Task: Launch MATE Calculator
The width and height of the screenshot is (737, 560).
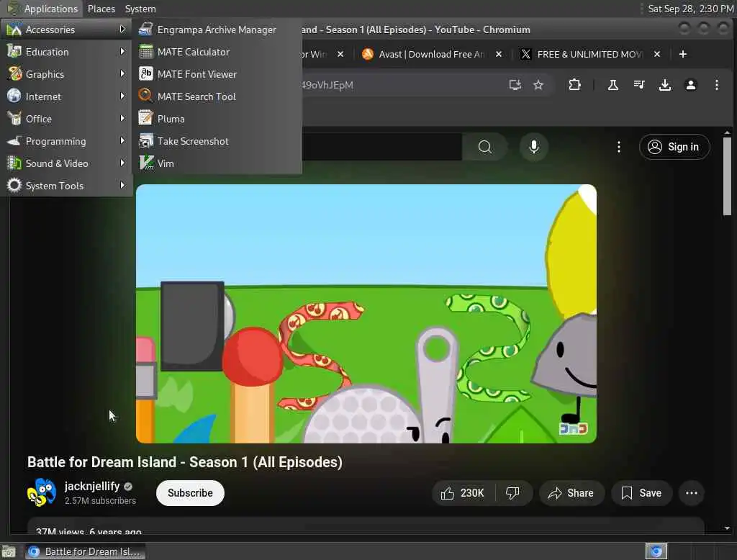Action: [x=217, y=52]
